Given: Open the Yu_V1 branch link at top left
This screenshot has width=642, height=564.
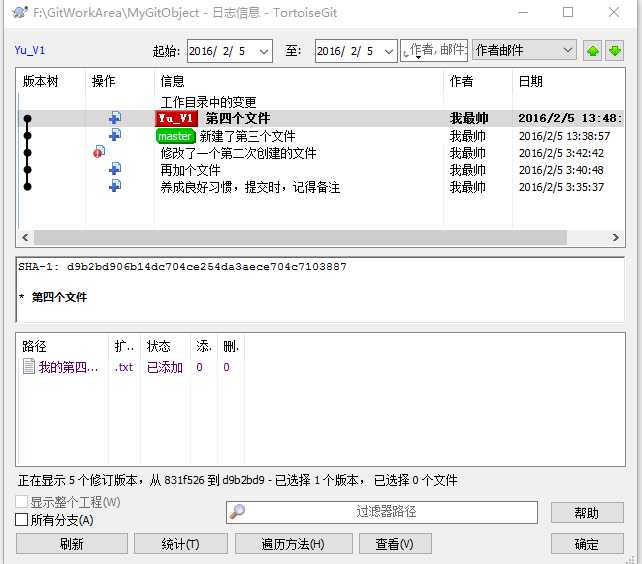Looking at the screenshot, I should coord(29,50).
